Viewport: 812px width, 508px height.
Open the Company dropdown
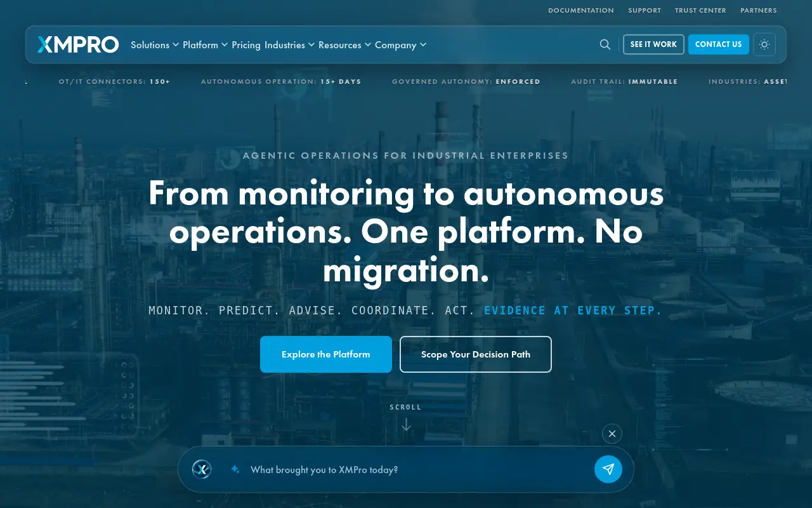[x=400, y=45]
